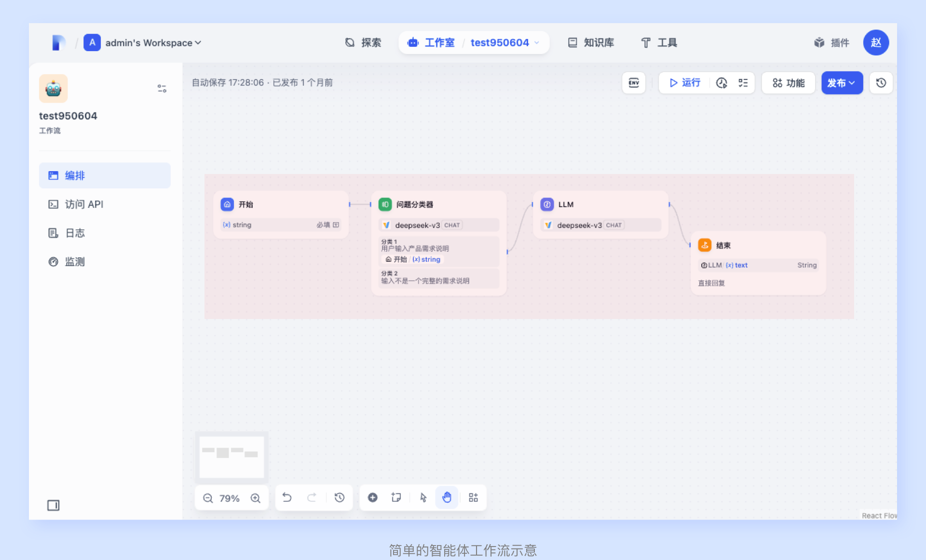The height and width of the screenshot is (560, 926).
Task: Add a note to the canvas
Action: point(396,498)
